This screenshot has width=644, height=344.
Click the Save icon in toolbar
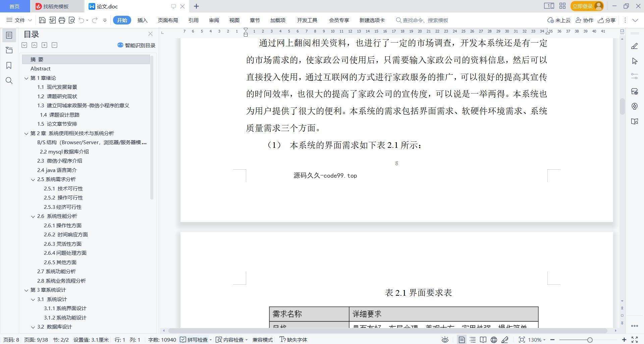tap(42, 20)
